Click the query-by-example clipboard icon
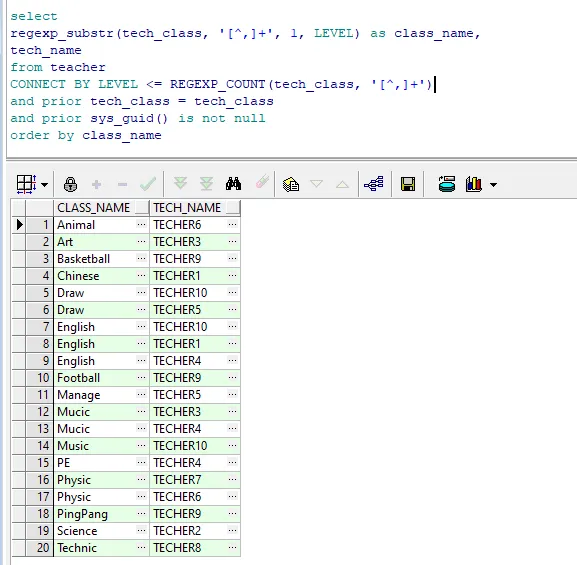 click(291, 184)
